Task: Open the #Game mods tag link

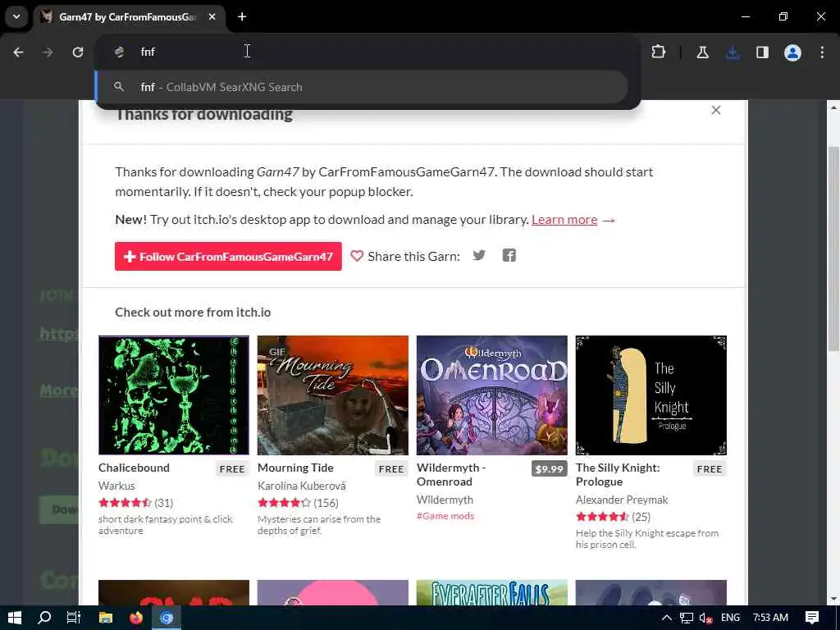Action: tap(445, 516)
